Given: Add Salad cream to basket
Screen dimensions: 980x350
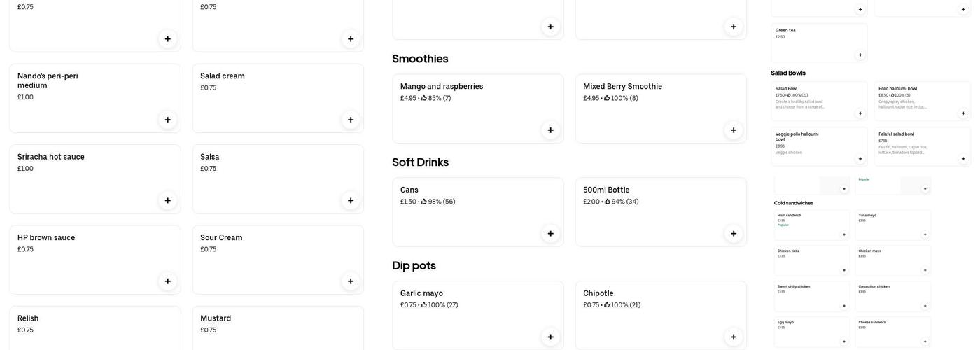Looking at the screenshot, I should (351, 120).
